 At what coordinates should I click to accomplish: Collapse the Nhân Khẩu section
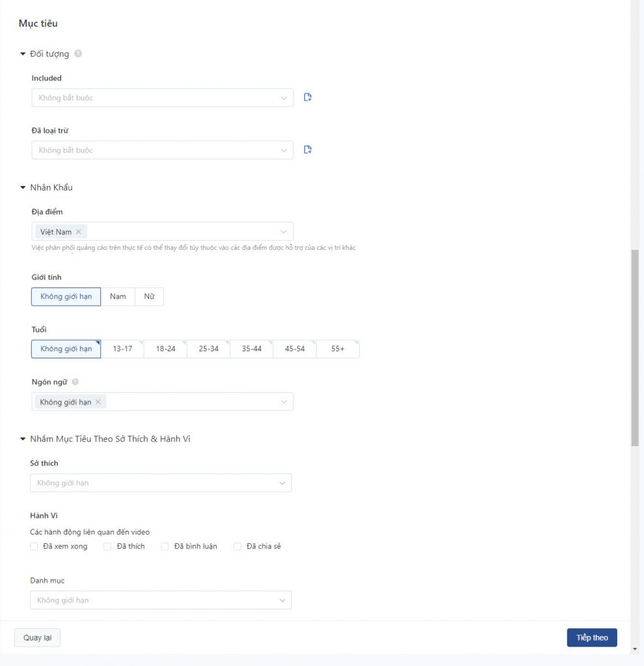23,187
